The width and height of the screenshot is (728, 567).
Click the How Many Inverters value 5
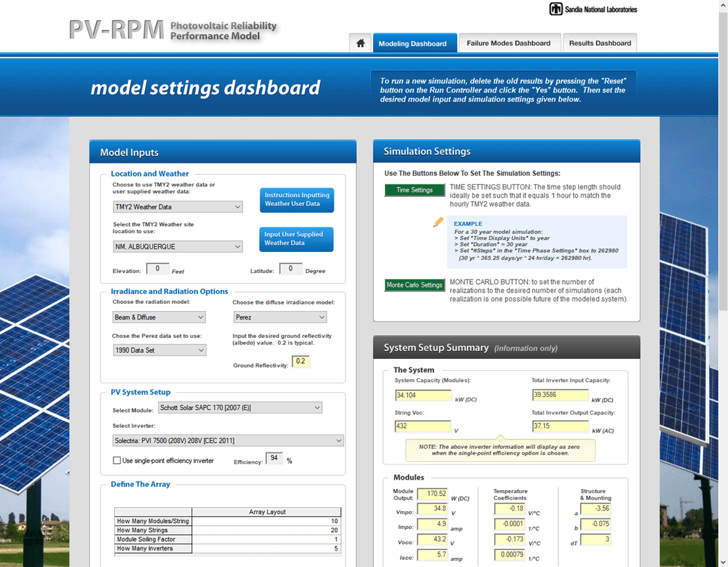click(x=266, y=549)
